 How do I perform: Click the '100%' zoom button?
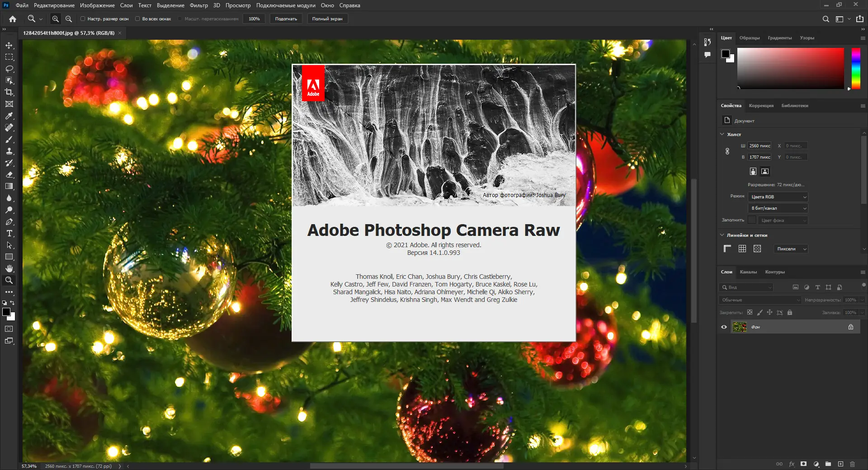point(254,19)
